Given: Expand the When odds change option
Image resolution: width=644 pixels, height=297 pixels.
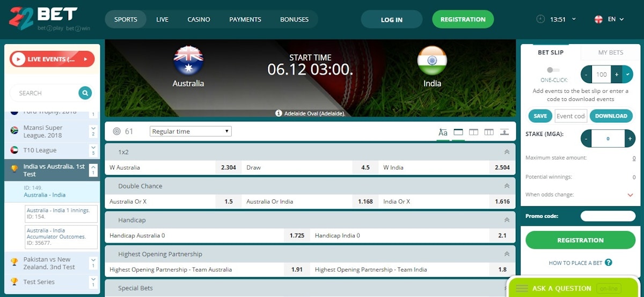Looking at the screenshot, I should pos(630,195).
